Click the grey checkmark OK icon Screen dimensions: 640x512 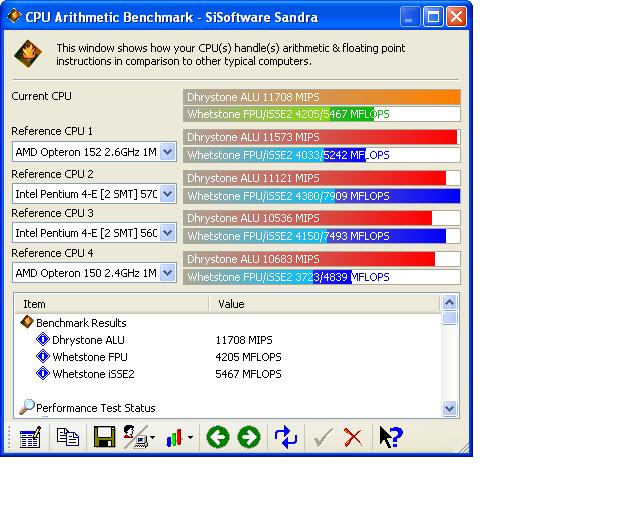(x=323, y=438)
